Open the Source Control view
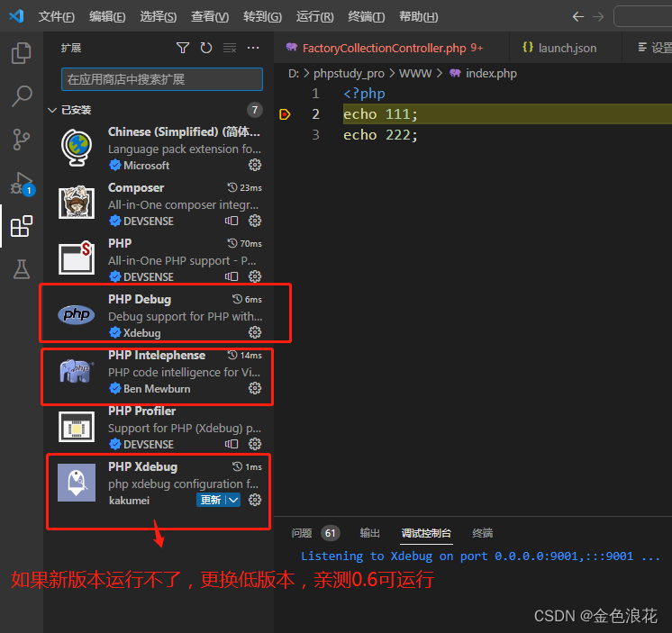This screenshot has height=633, width=672. [21, 140]
